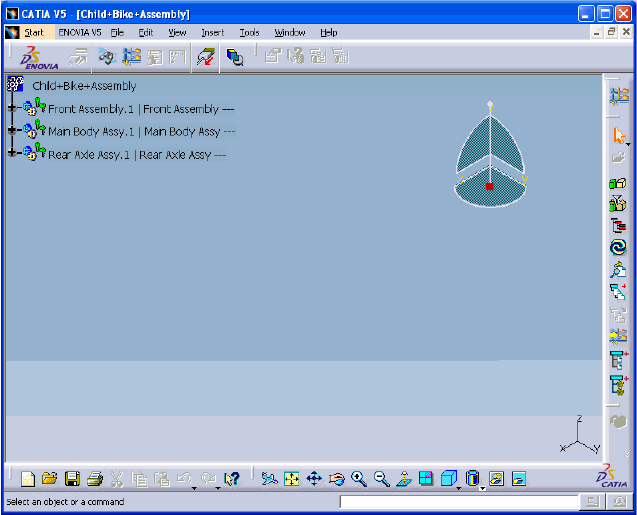The image size is (637, 515).
Task: Toggle the Fly mode icon
Action: click(x=270, y=479)
